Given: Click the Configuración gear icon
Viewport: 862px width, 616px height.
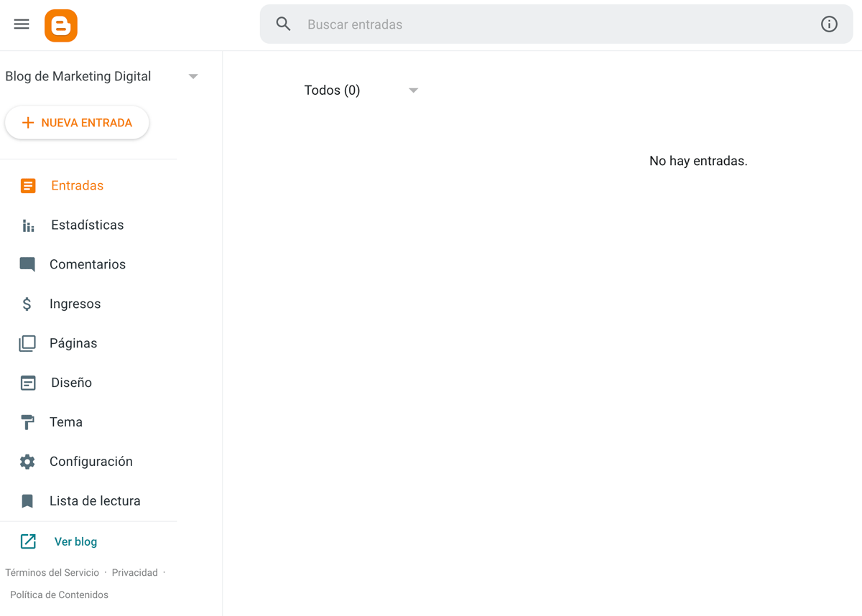Looking at the screenshot, I should pyautogui.click(x=27, y=462).
